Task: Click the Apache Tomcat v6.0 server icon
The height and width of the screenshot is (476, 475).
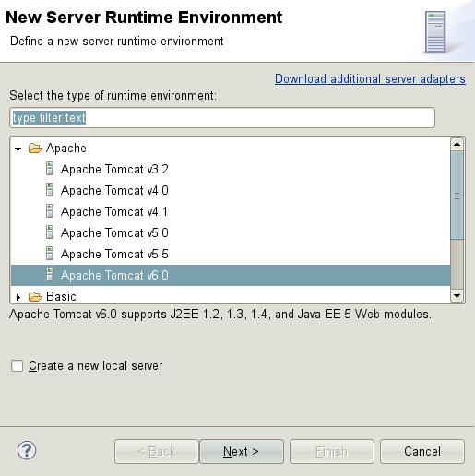Action: point(50,275)
